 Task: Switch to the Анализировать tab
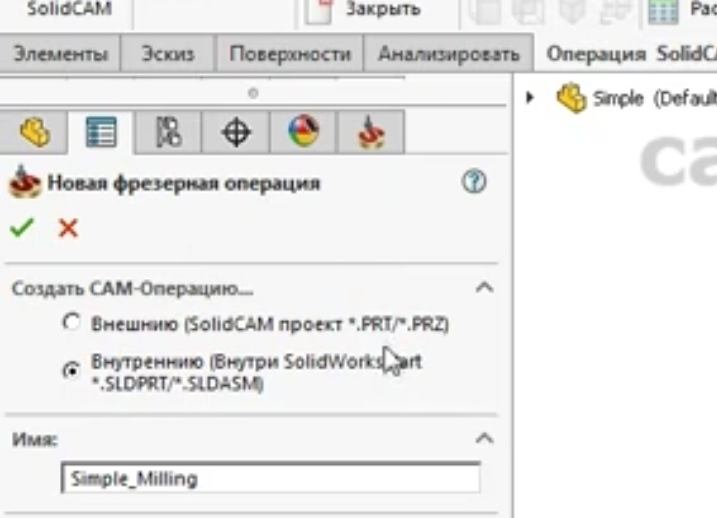(x=449, y=54)
